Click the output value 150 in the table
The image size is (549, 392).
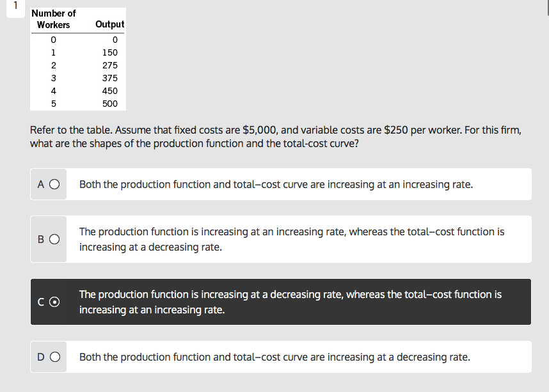pos(109,52)
